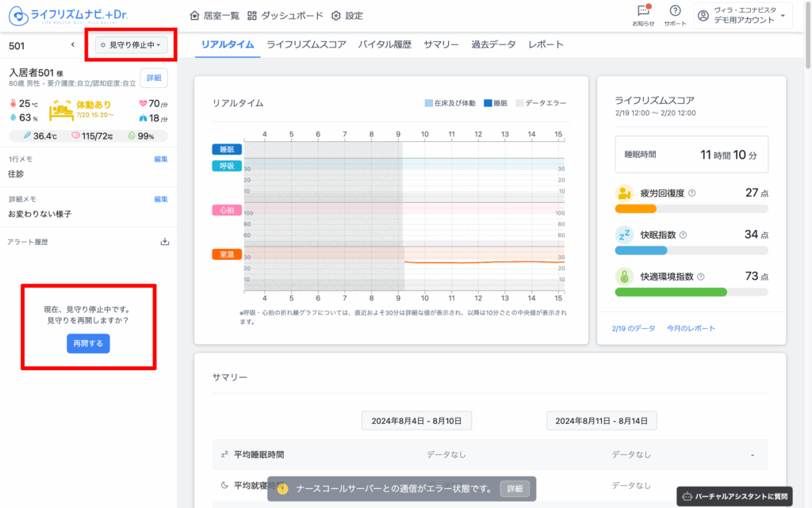812x508 pixels.
Task: Click the body temperature 36.4℃ icon
Action: coord(27,136)
